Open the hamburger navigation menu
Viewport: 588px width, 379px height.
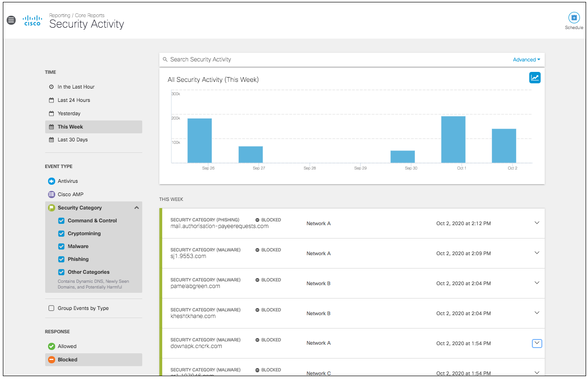pos(11,20)
